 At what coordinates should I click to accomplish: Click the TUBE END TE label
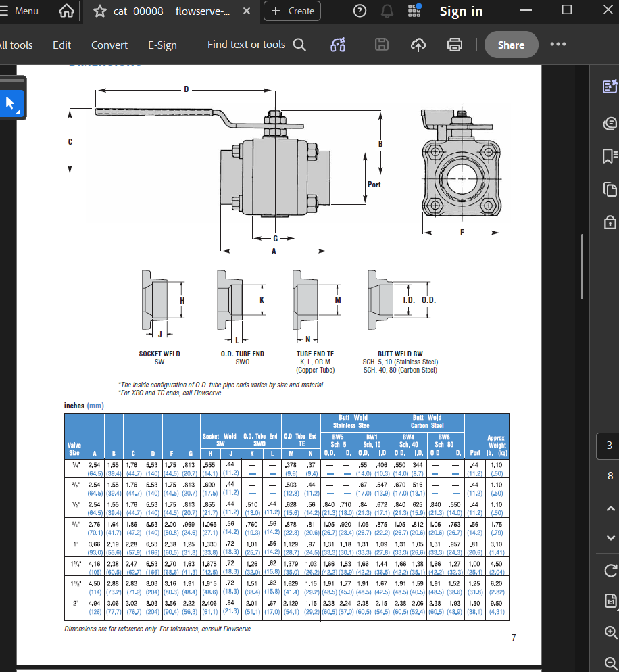pos(316,354)
